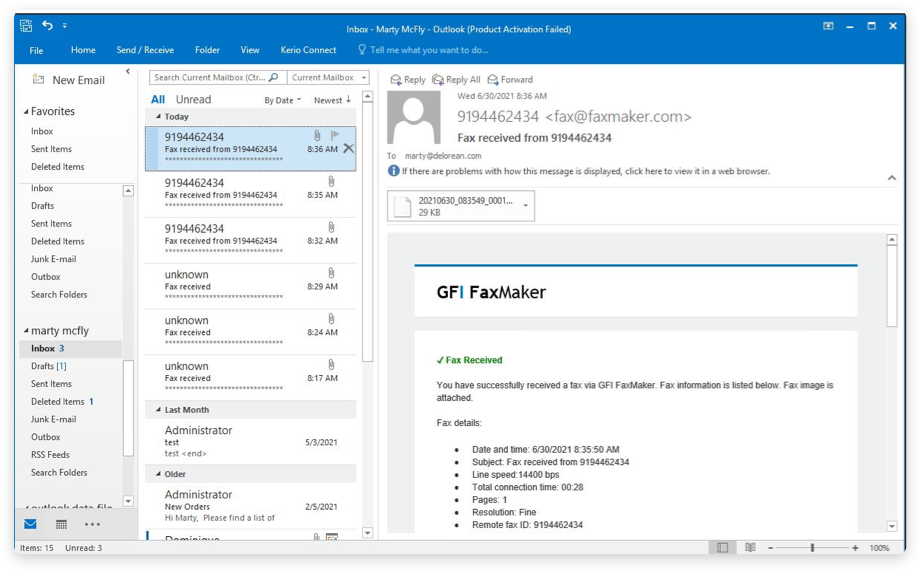Click Reply All in reading pane
The image size is (920, 572).
pos(456,80)
